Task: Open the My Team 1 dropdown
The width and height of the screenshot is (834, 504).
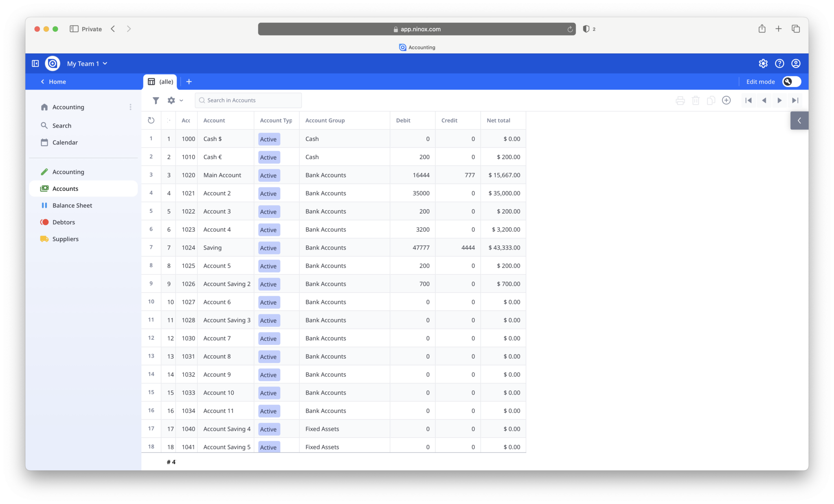Action: pyautogui.click(x=87, y=64)
